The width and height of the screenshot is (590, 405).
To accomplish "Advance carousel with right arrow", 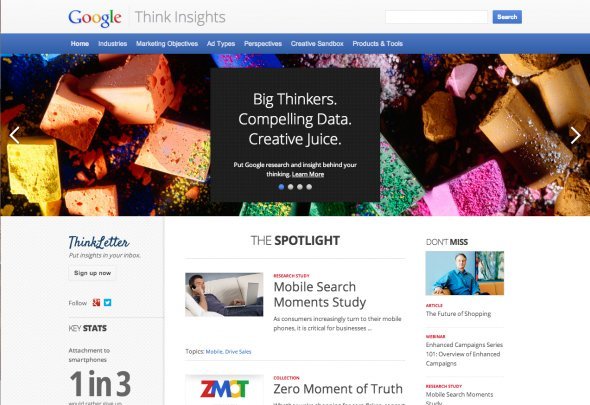I will [575, 136].
